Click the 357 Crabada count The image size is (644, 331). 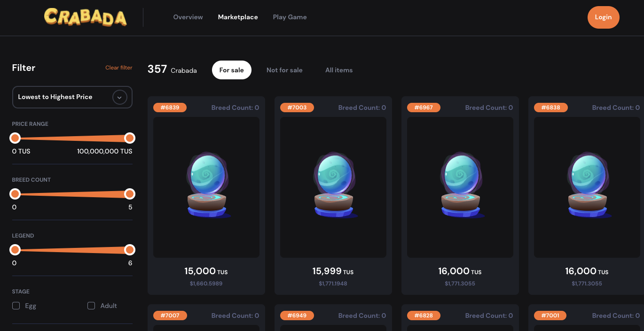pos(172,69)
